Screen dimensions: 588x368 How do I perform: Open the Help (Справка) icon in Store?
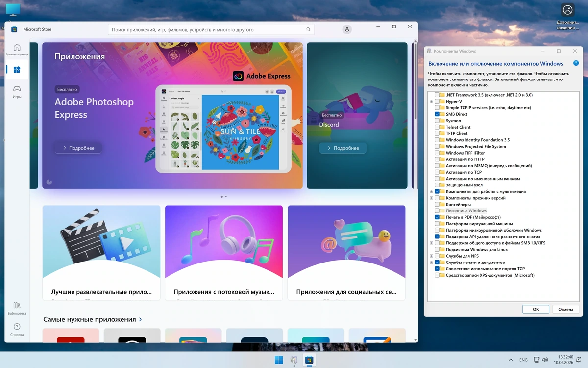coord(17,327)
